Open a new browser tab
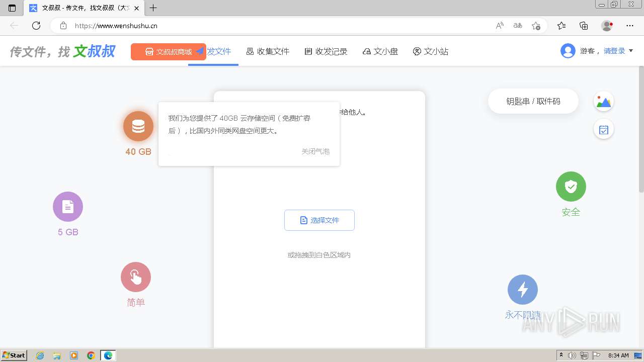Screen dimensions: 644x362 click(x=153, y=8)
